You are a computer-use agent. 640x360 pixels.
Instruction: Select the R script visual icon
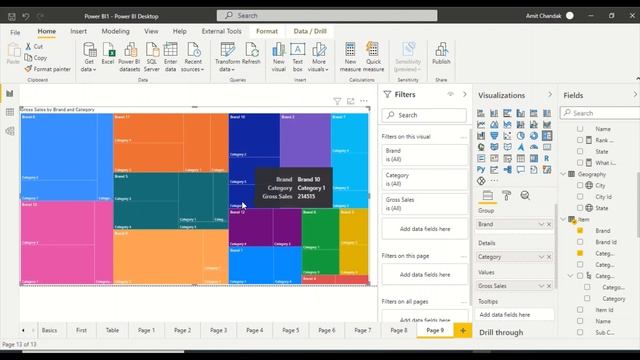coord(547,158)
